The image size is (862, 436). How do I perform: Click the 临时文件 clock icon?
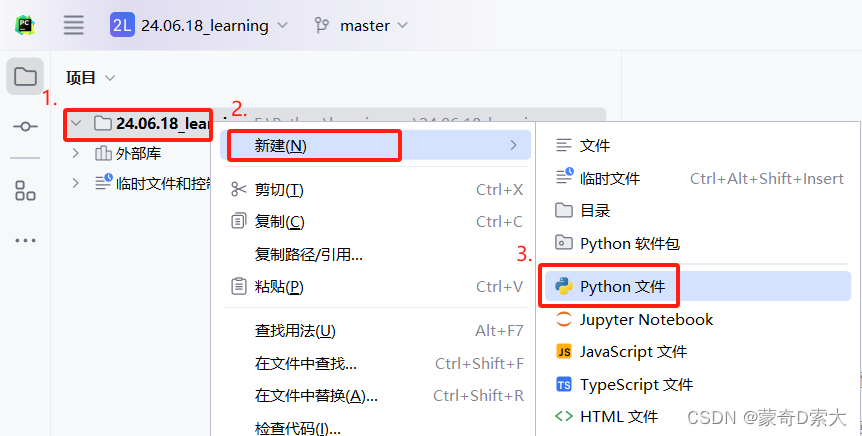(565, 176)
